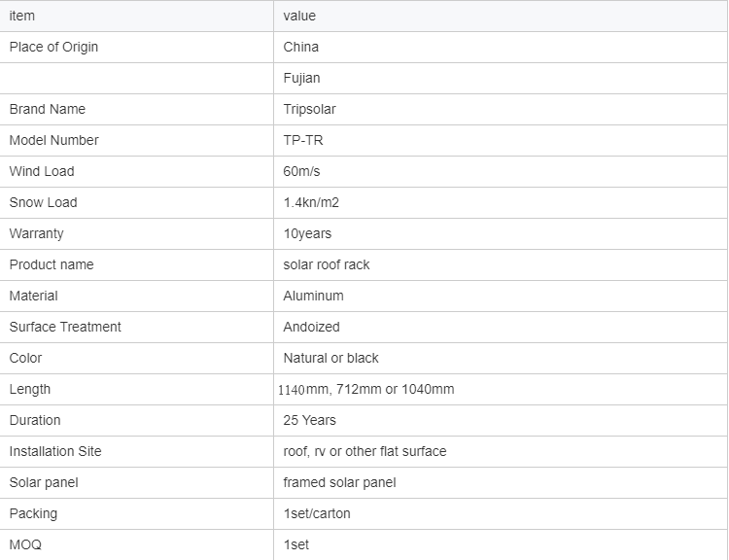The width and height of the screenshot is (729, 560).
Task: Click the length value listing 1140mm
Action: click(366, 389)
